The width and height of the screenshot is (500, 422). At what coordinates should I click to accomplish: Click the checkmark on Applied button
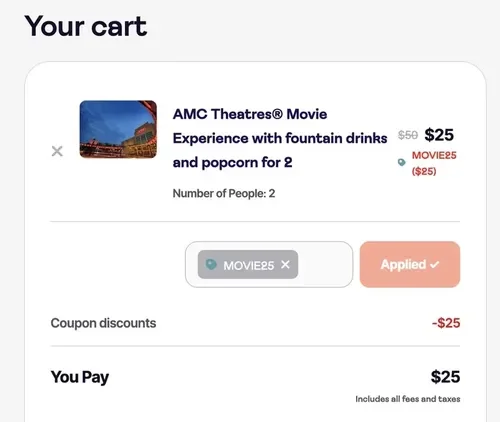point(434,265)
